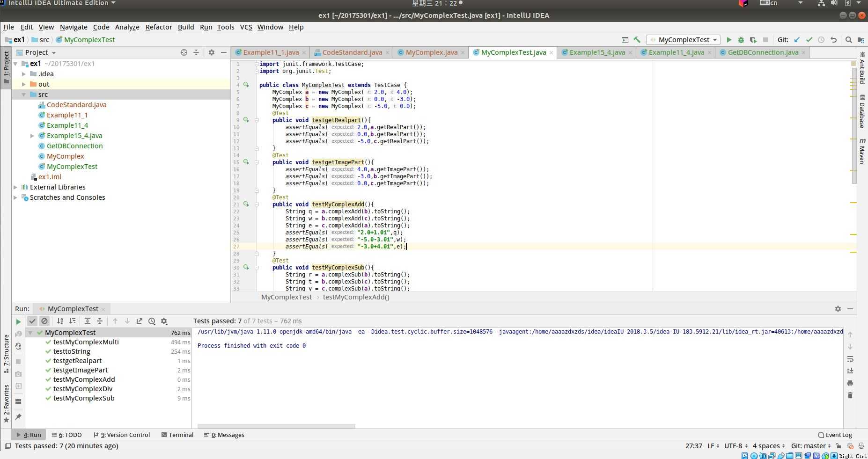Print console output icon
Screen dimensions: 868x459
[850, 383]
